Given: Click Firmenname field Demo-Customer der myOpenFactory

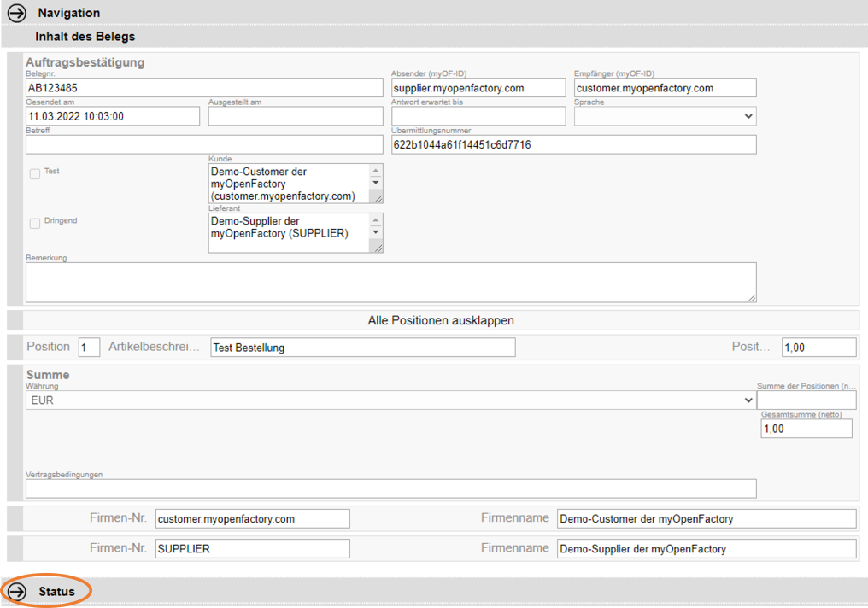Looking at the screenshot, I should click(x=707, y=519).
